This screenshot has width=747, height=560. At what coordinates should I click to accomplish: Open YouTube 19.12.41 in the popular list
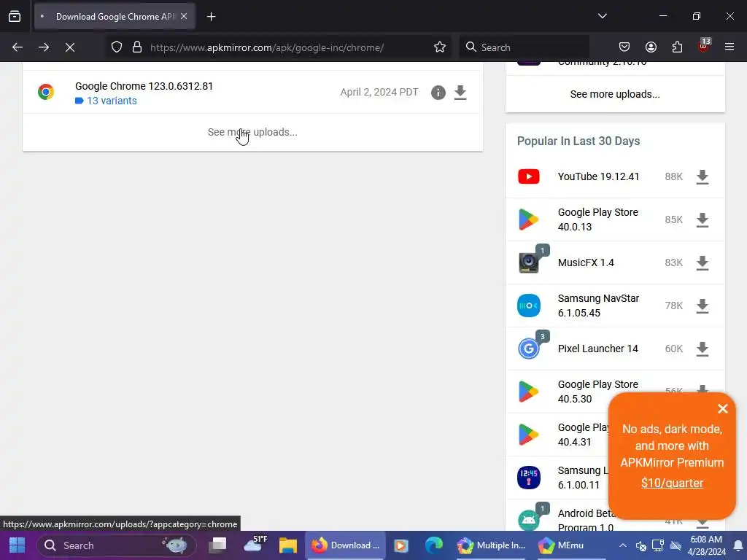tap(598, 176)
